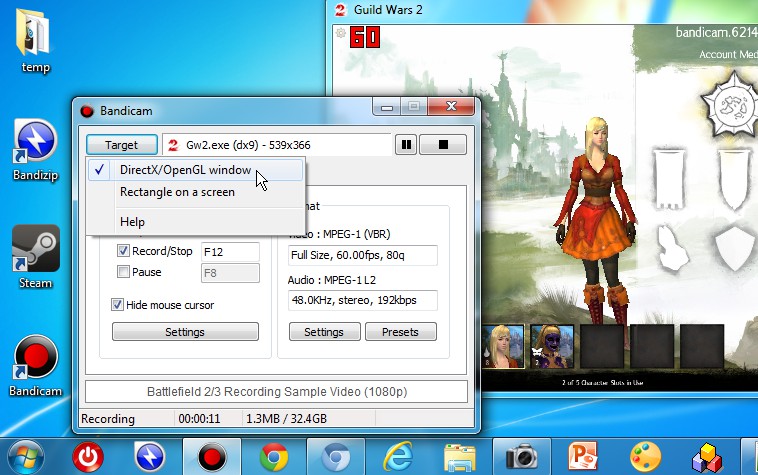Open Google Chrome from the taskbar
758x475 pixels.
(274, 457)
